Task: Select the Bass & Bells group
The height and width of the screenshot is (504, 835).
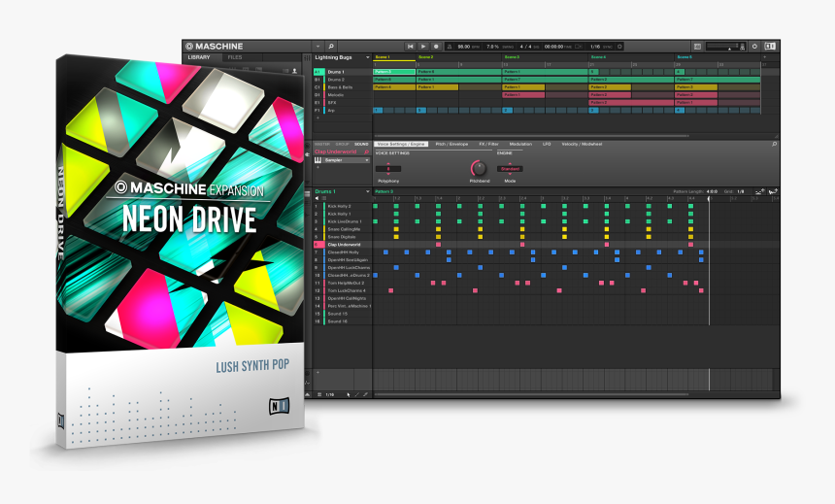Action: [x=343, y=86]
